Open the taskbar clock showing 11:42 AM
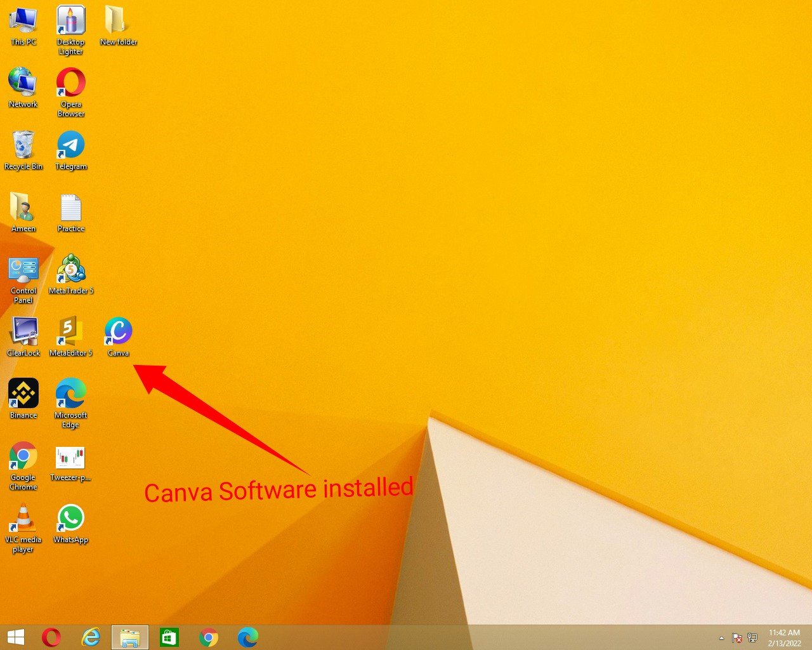The width and height of the screenshot is (812, 650). [x=785, y=638]
